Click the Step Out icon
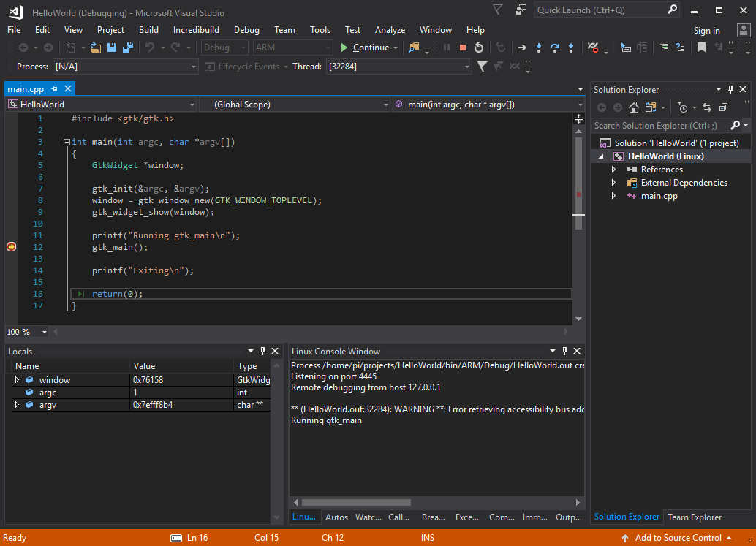Image resolution: width=756 pixels, height=546 pixels. (570, 48)
